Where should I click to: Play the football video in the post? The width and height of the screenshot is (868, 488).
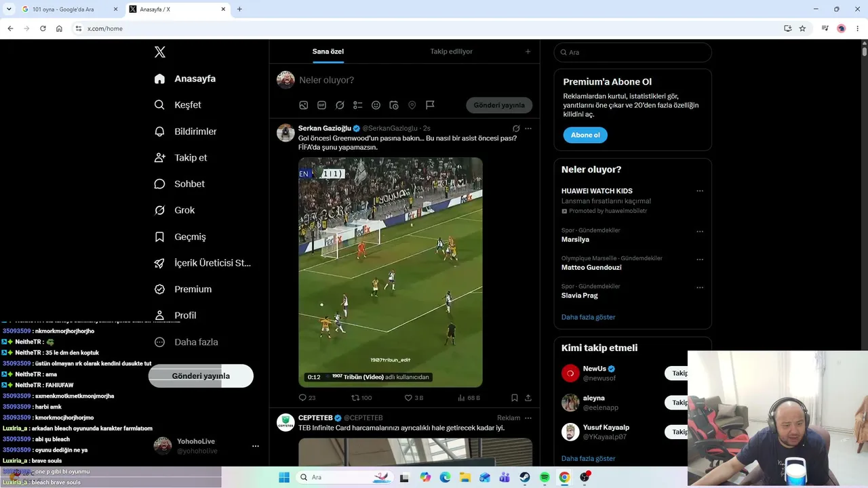click(x=391, y=272)
